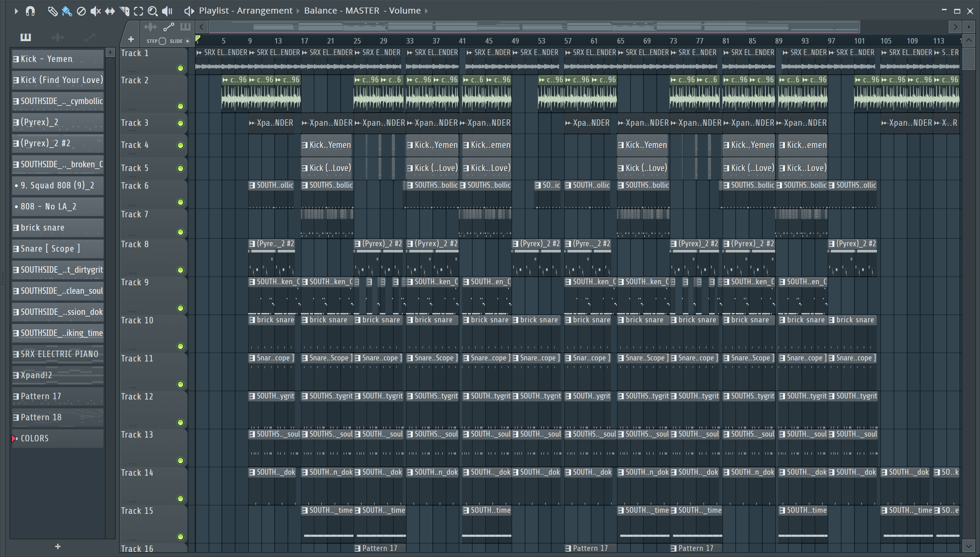Select the 808 - No LA_2 item
The image size is (980, 557).
click(58, 207)
